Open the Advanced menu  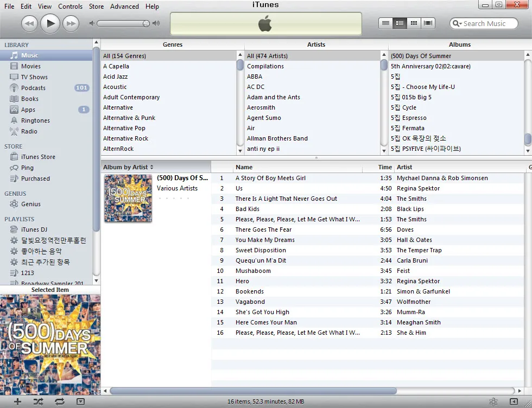point(124,7)
